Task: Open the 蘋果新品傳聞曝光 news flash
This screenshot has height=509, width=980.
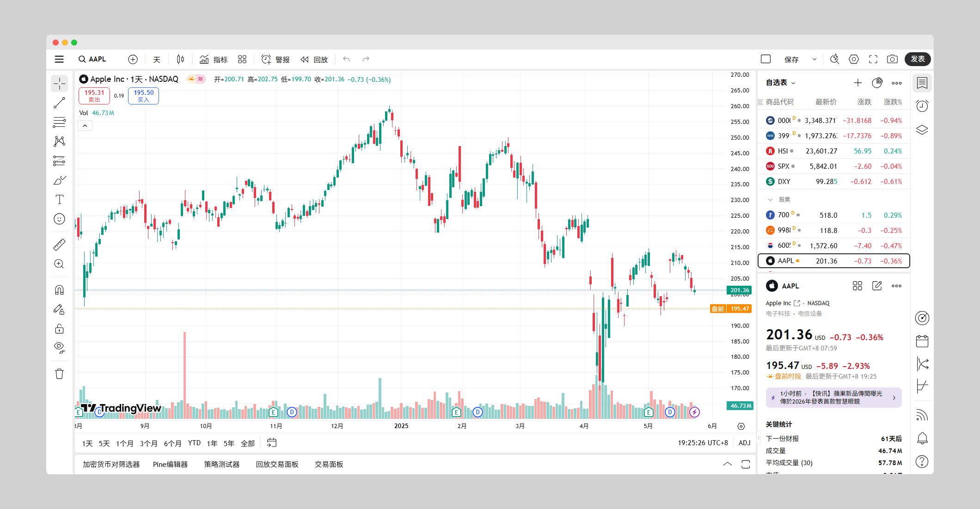Action: pyautogui.click(x=834, y=398)
